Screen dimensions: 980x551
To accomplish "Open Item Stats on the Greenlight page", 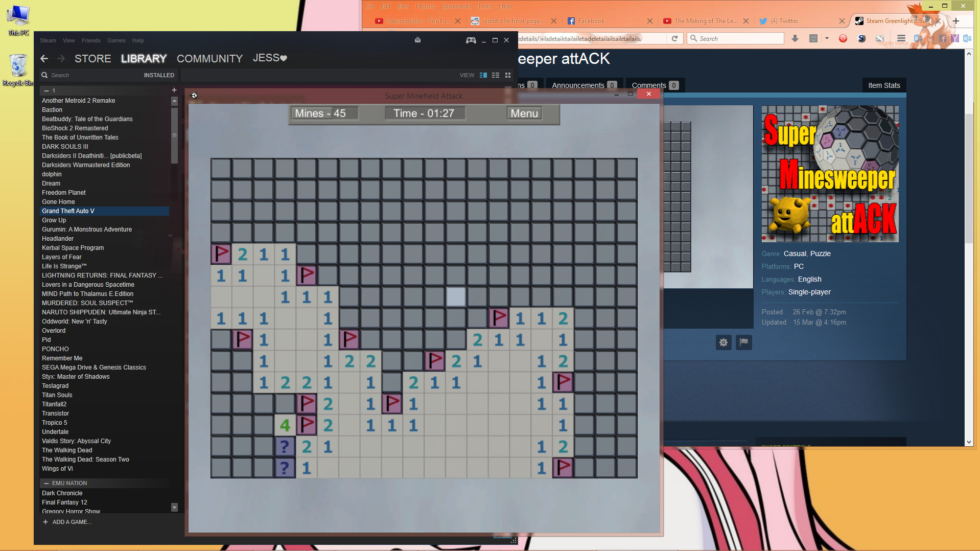I will 883,85.
